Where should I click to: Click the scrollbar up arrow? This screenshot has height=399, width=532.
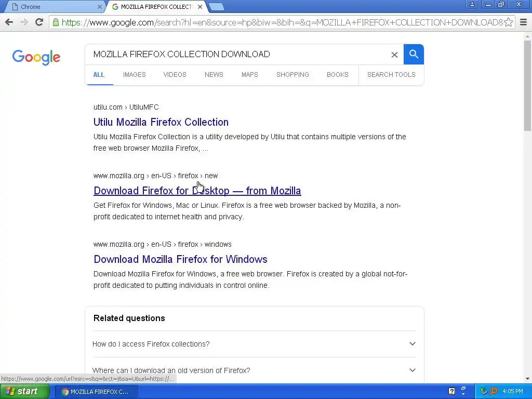pyautogui.click(x=528, y=36)
